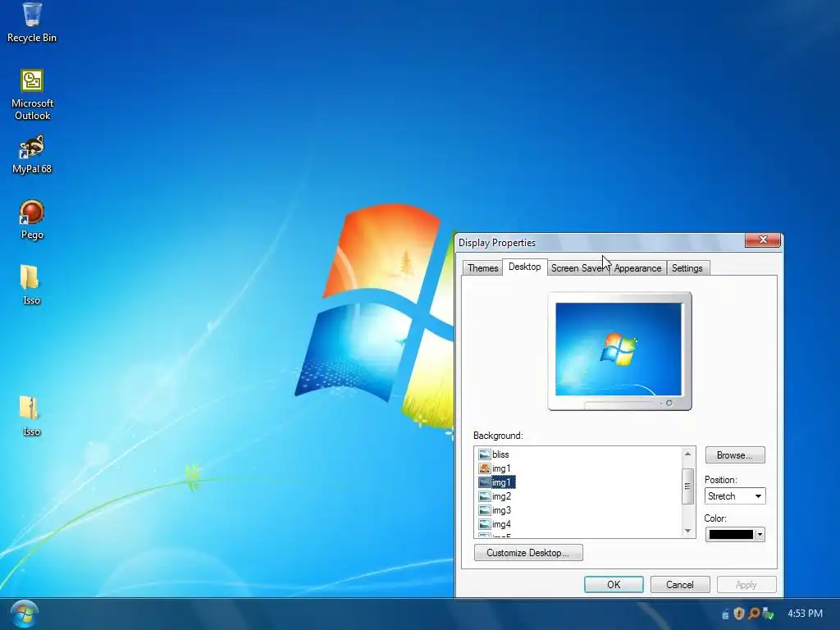Go to the Settings tab
The image size is (840, 630).
click(687, 268)
